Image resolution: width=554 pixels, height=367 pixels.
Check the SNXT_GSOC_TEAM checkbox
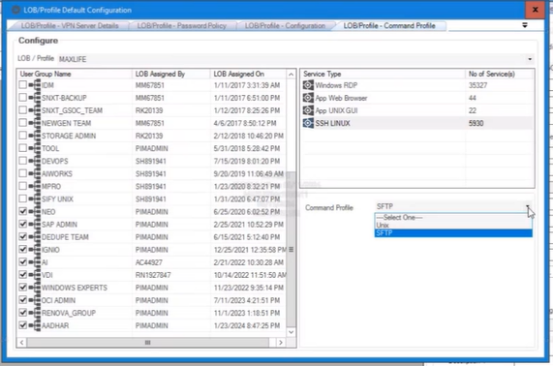point(23,110)
